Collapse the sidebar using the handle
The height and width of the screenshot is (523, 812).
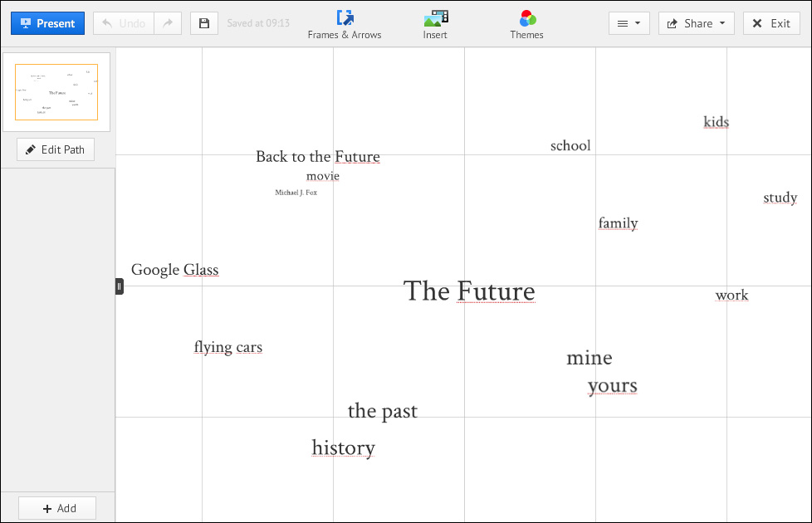pos(119,286)
